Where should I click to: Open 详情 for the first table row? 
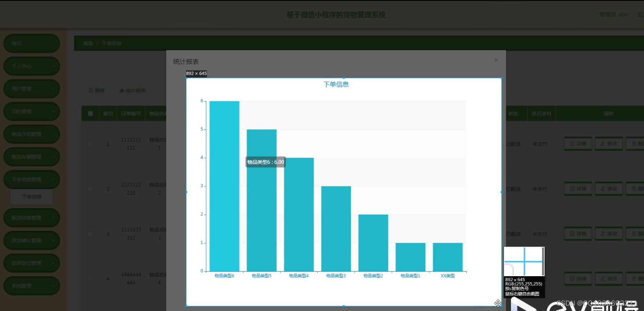[x=578, y=144]
